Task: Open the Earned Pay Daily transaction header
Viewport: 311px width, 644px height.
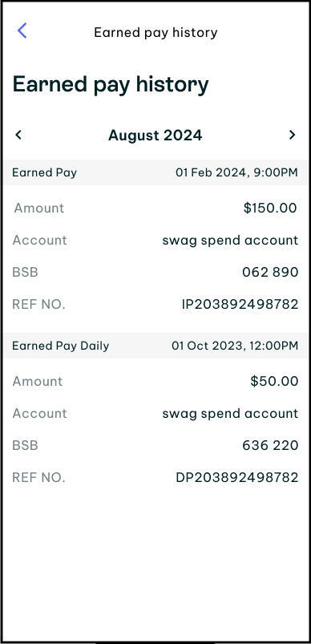Action: (155, 346)
